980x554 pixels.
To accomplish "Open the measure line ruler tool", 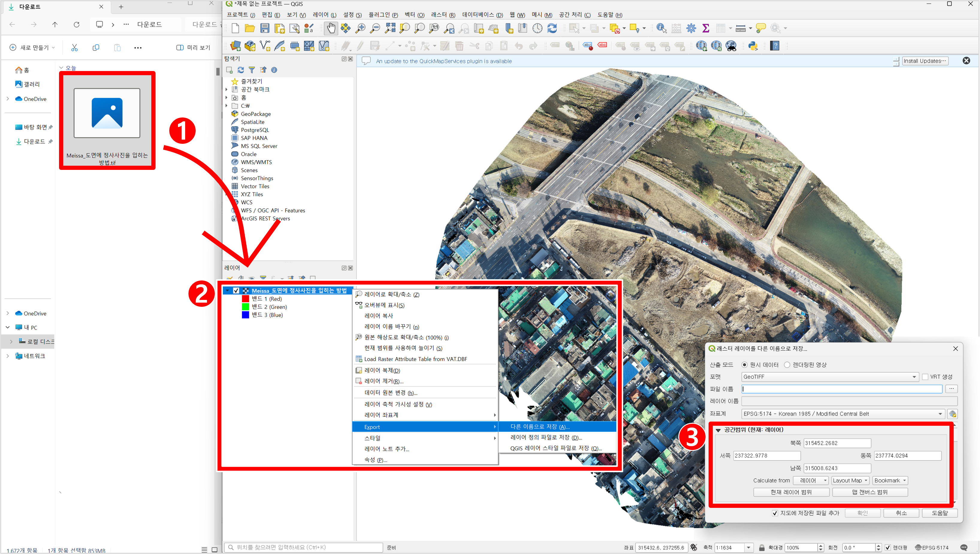I will (x=741, y=28).
